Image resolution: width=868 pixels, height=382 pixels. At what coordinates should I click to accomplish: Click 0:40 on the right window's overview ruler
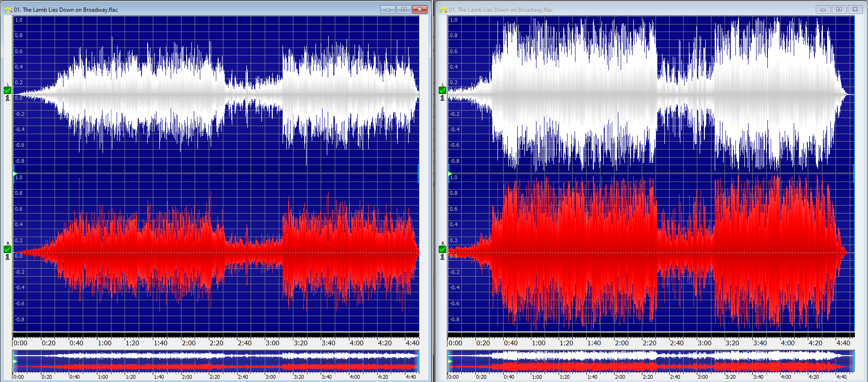click(x=509, y=377)
